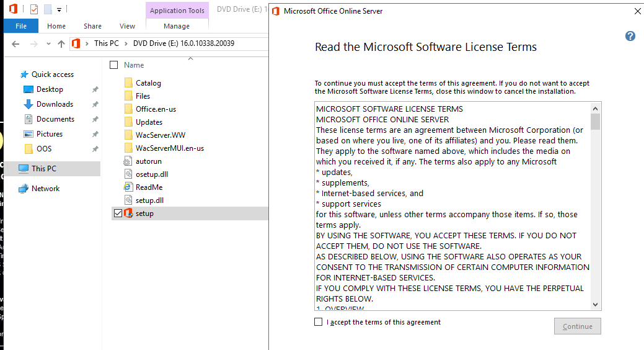The width and height of the screenshot is (644, 350).
Task: Click the Office drive icon in the address bar
Action: click(x=76, y=43)
